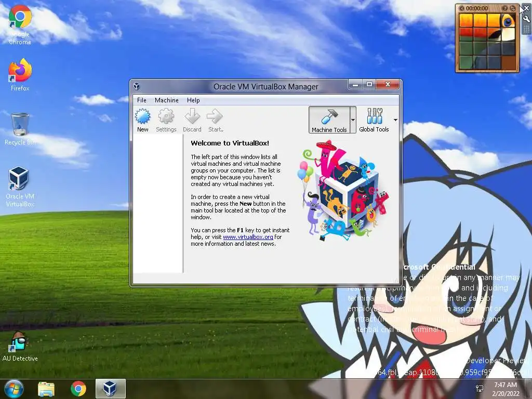
Task: Open the taskbar clock showing 7:47 AM
Action: click(x=506, y=389)
